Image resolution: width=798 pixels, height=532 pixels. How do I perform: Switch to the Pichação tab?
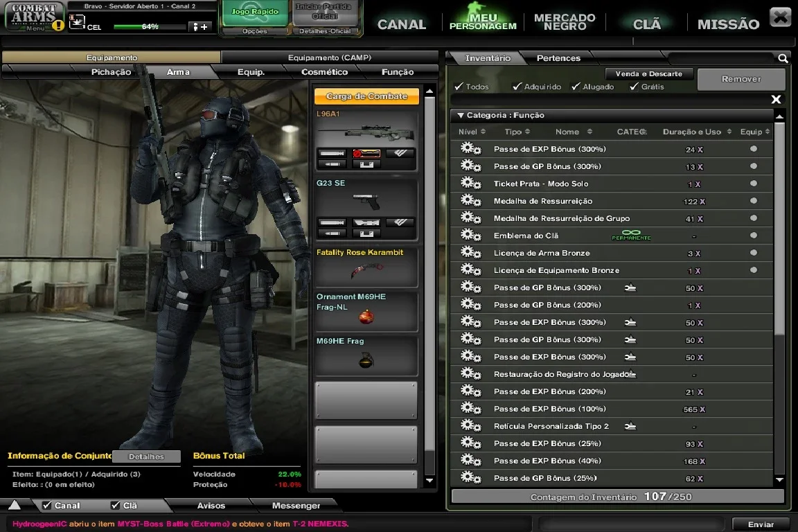pos(111,72)
